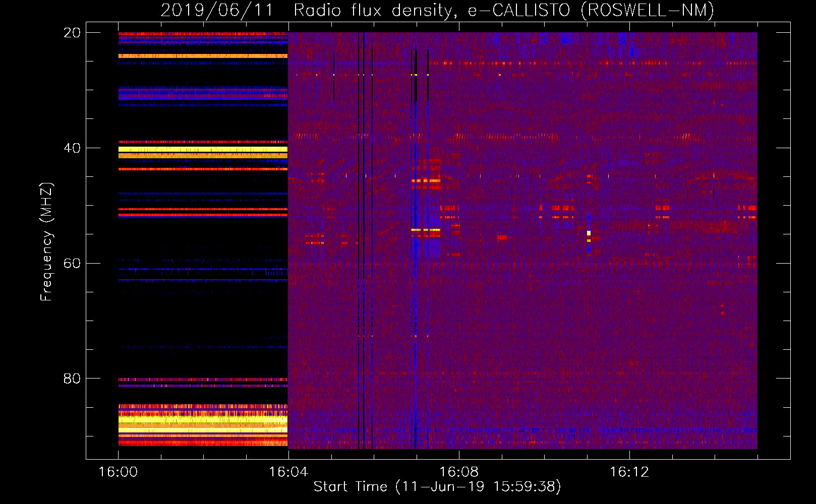This screenshot has width=816, height=504.
Task: Click the 20 MHz frequency tick label
Action: 72,33
